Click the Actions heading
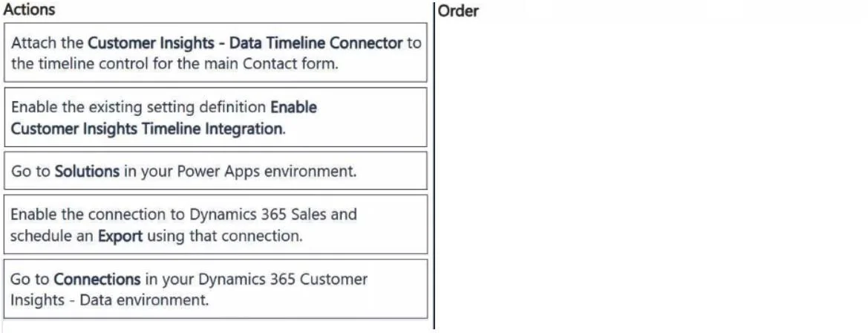Screen dimensions: 868x333 [29, 10]
